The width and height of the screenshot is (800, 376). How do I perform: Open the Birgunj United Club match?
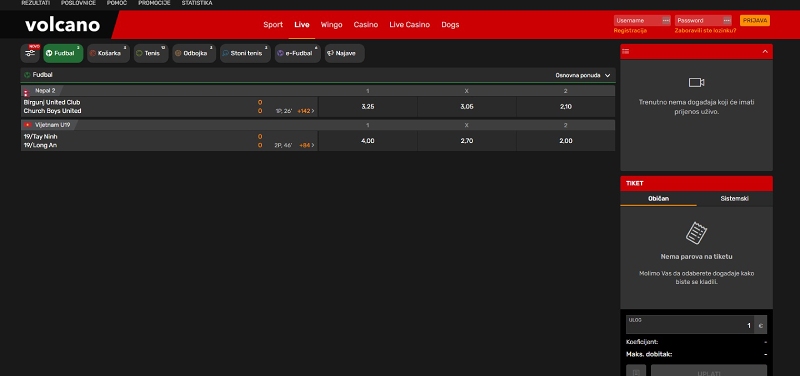[x=52, y=103]
